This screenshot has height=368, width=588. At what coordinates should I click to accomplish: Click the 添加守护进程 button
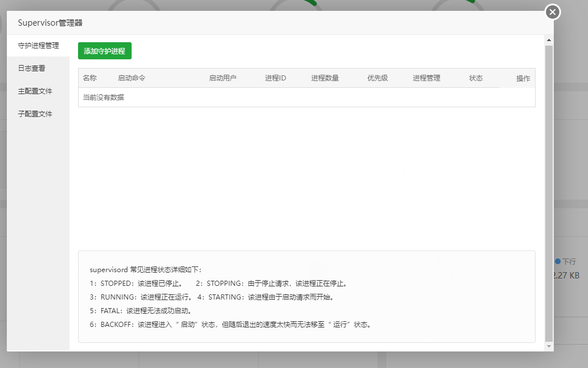105,51
